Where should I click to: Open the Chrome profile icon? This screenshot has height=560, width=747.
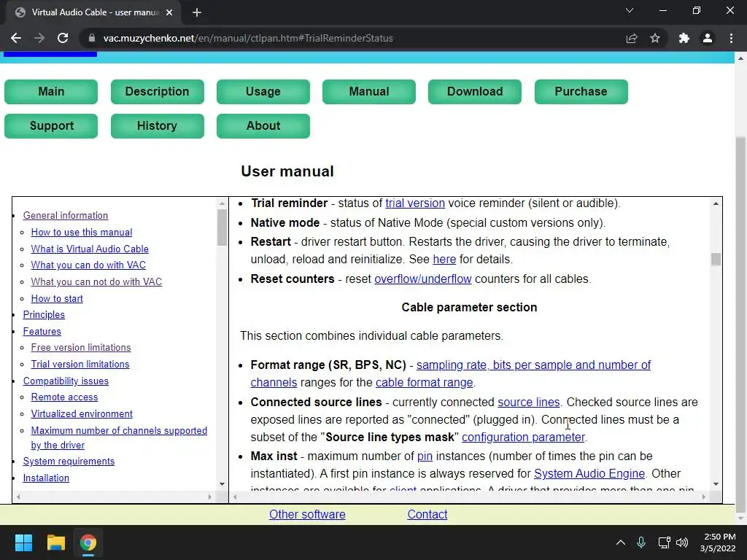tap(708, 38)
